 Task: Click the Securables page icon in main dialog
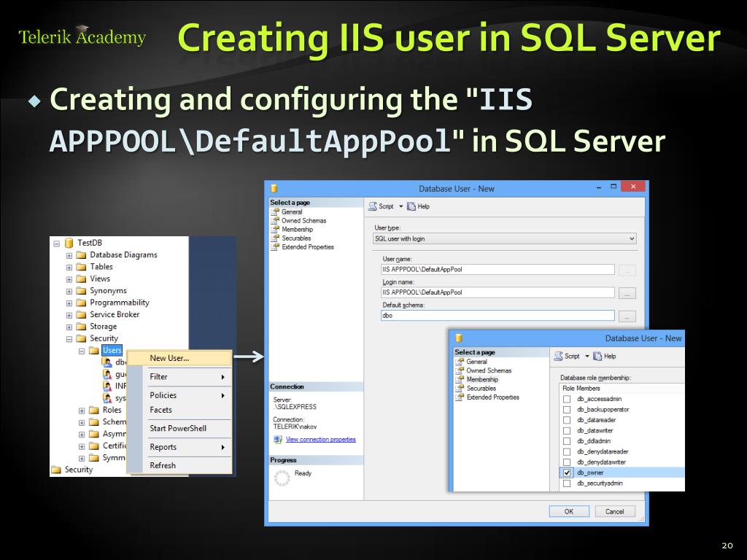click(275, 238)
